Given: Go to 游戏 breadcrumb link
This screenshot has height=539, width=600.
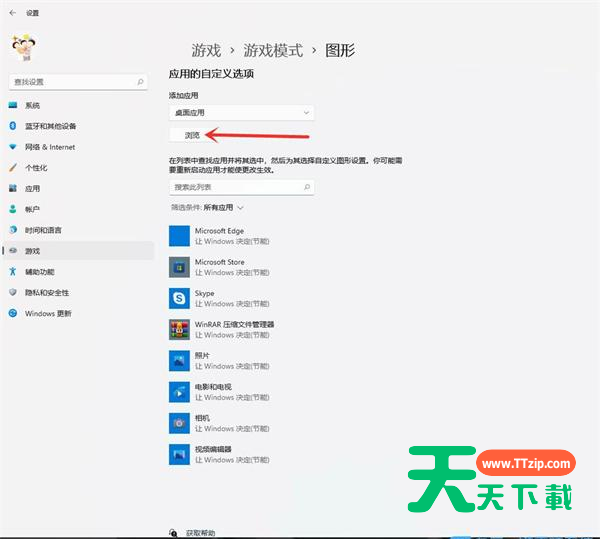Looking at the screenshot, I should pos(206,50).
